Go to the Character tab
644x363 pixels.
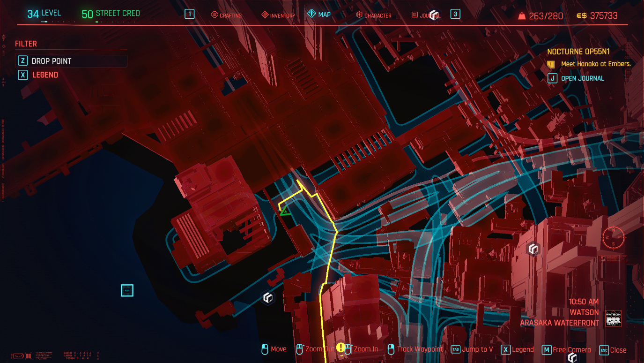(374, 15)
